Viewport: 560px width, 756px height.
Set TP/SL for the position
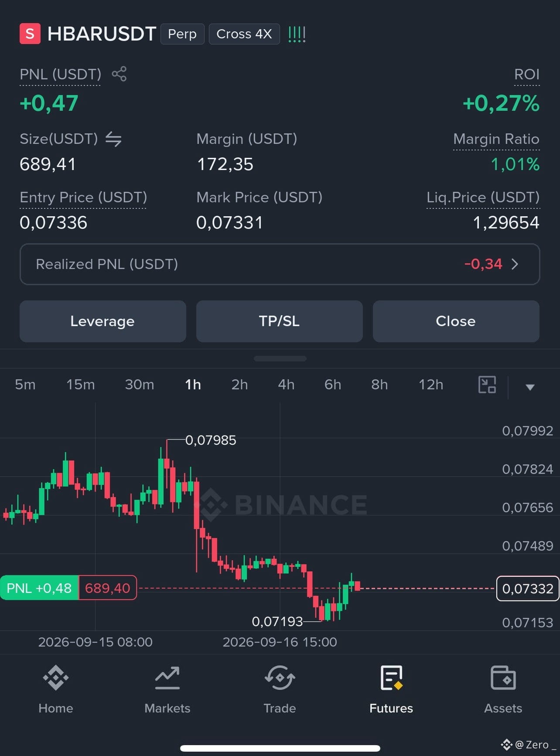(280, 321)
